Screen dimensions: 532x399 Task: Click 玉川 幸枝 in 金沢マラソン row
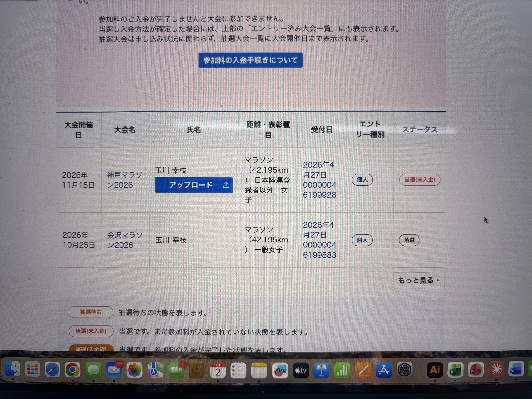click(x=171, y=240)
